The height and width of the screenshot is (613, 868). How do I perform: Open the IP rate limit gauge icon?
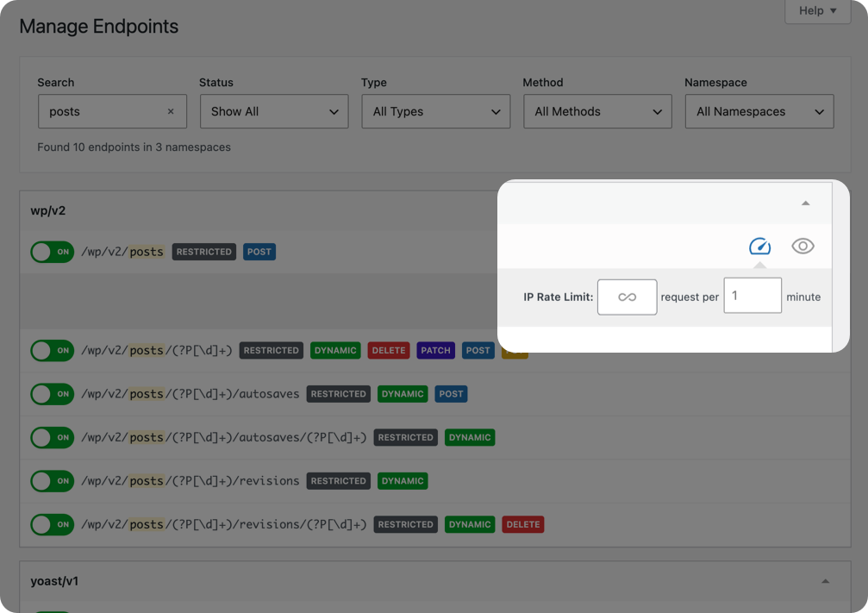[759, 246]
